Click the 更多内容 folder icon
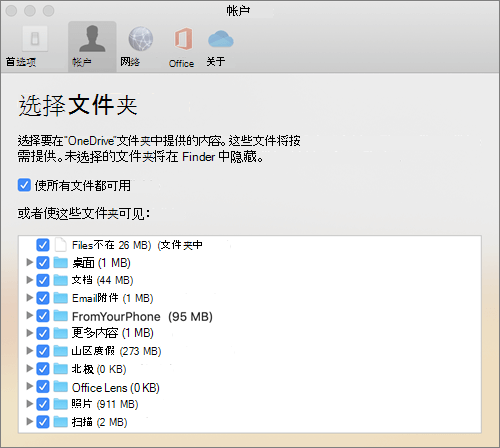 61,333
